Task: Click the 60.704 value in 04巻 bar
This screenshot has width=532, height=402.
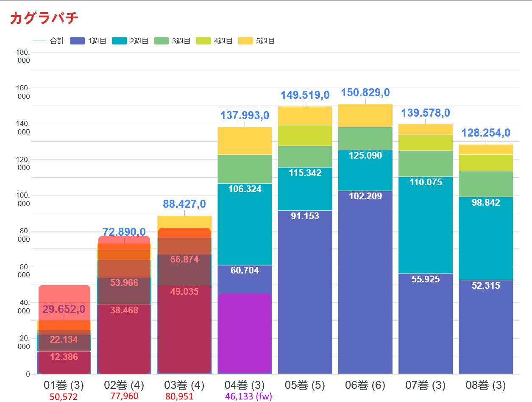Action: [x=245, y=270]
